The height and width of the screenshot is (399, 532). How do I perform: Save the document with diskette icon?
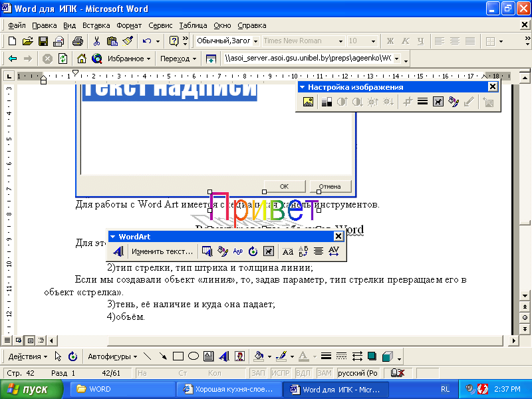[43, 41]
